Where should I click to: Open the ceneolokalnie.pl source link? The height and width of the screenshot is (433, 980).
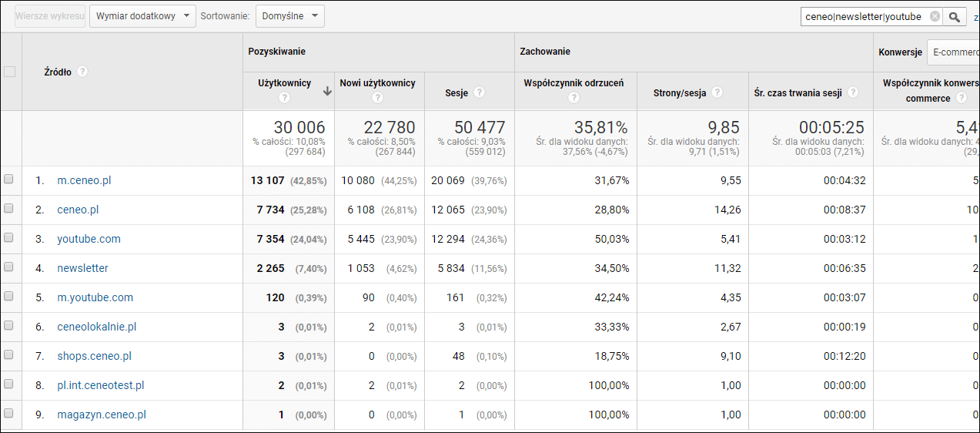tap(96, 327)
